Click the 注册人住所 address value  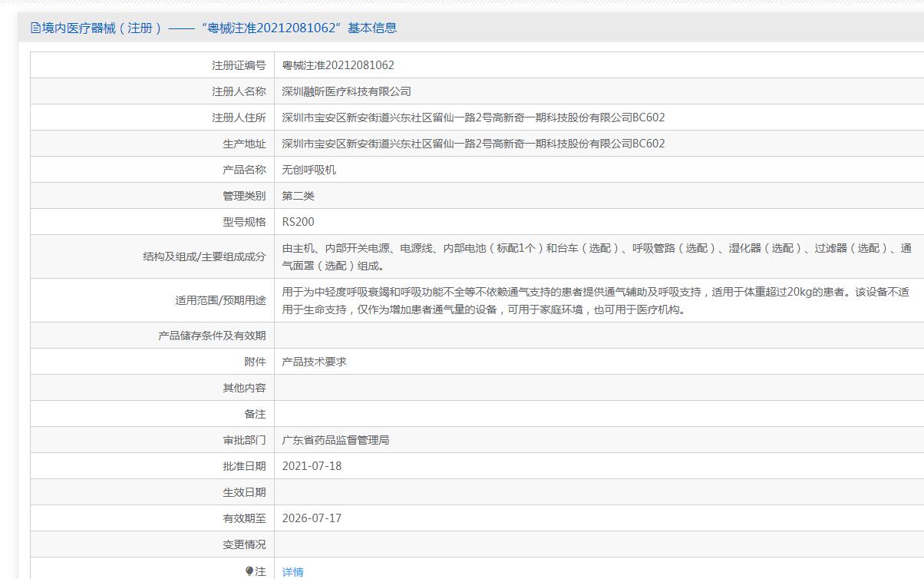pos(473,117)
